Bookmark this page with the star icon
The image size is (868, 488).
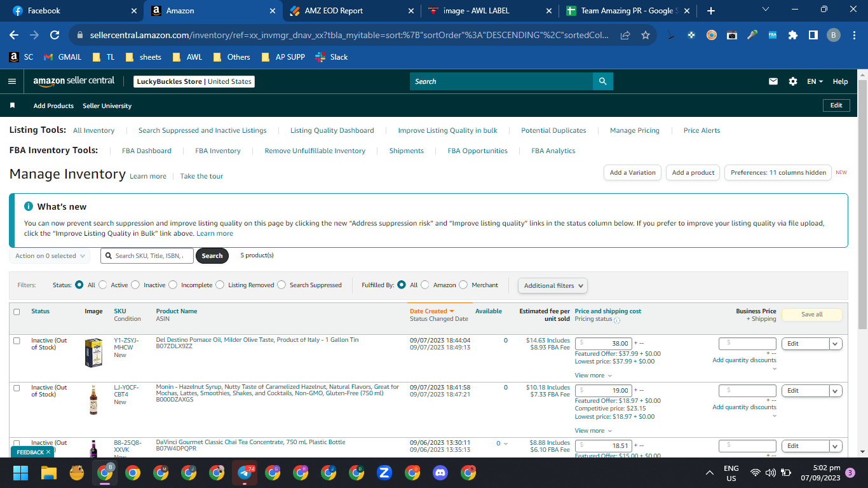tap(646, 35)
